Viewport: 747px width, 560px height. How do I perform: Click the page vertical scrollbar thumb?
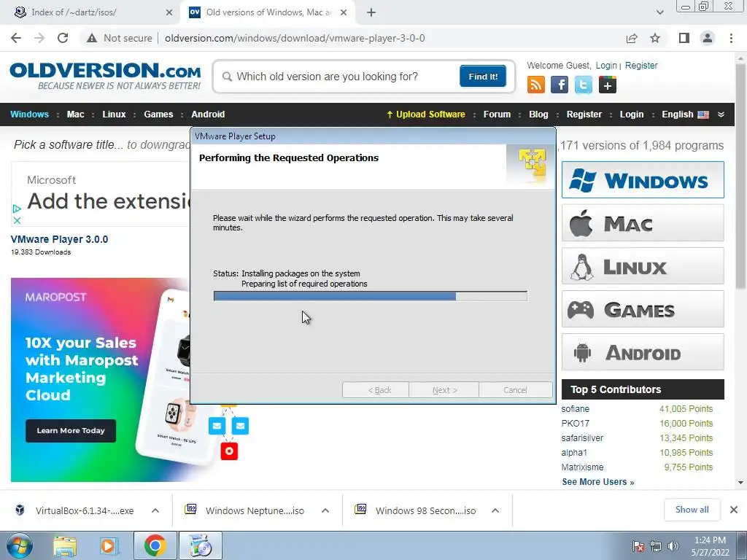point(740,176)
